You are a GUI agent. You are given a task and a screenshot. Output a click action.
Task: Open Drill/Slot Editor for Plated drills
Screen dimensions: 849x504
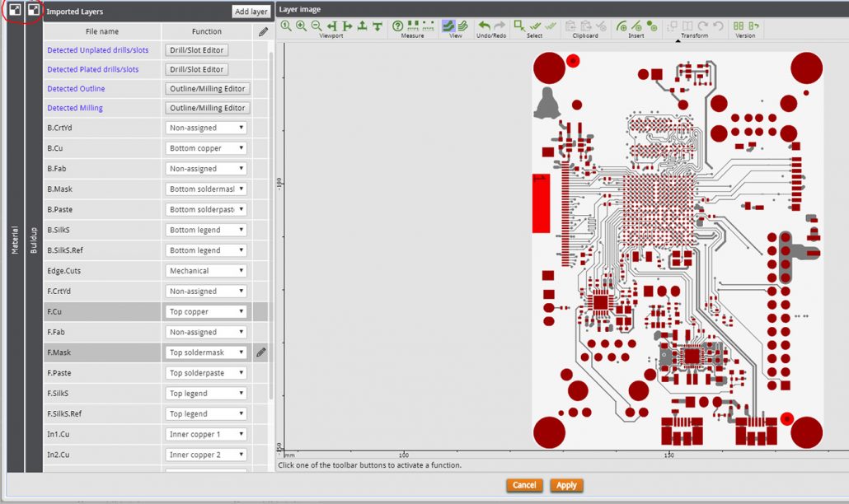click(x=196, y=69)
